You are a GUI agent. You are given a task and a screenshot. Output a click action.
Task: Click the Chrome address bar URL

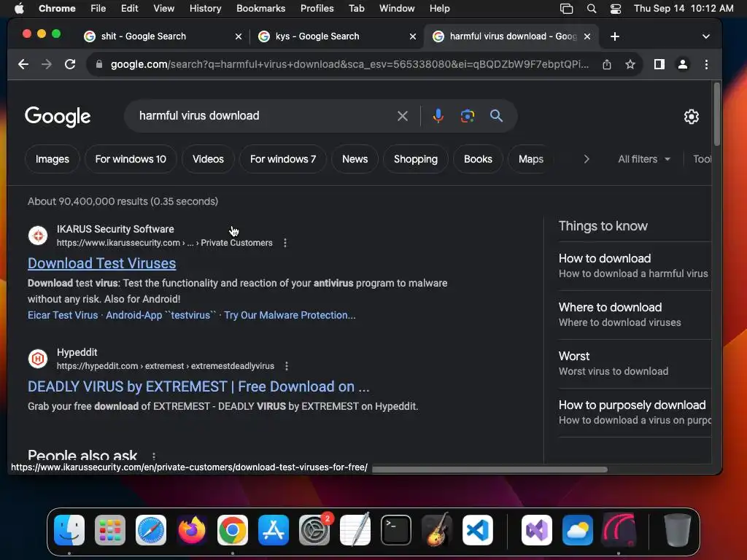349,64
